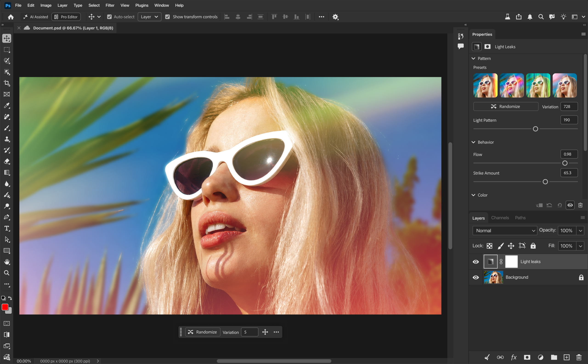Click the Home icon
588x364 pixels.
pyautogui.click(x=11, y=17)
